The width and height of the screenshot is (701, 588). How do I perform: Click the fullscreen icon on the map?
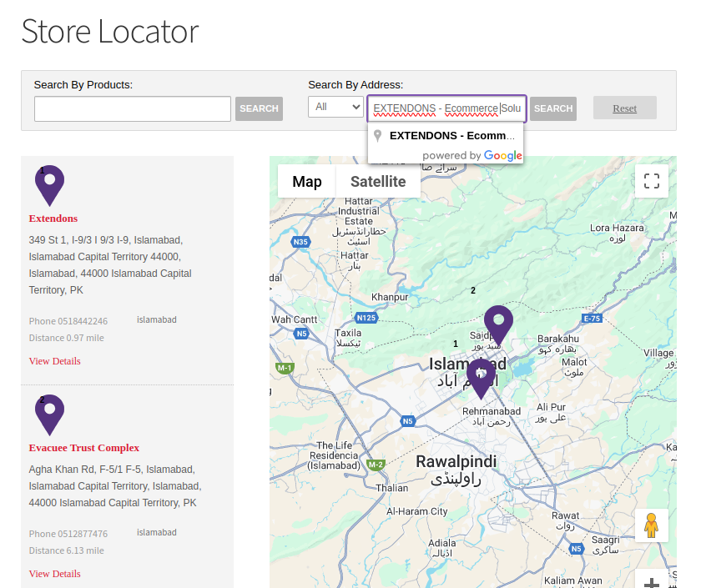tap(651, 181)
